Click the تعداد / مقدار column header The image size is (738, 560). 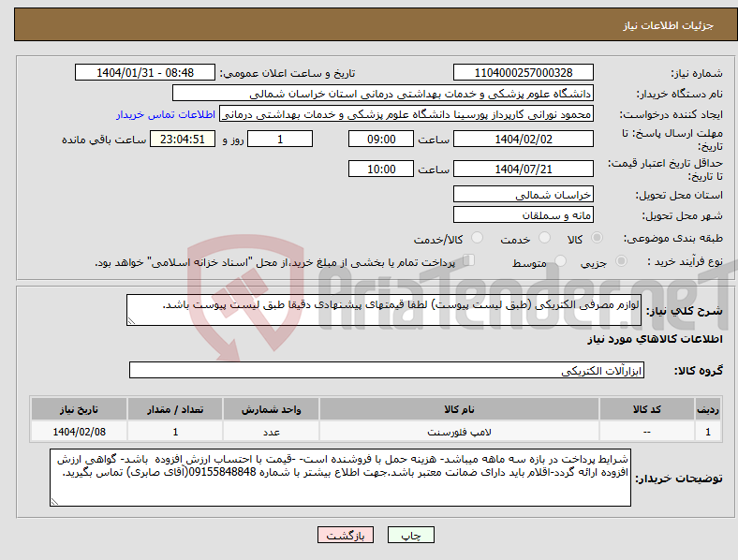[x=175, y=409]
